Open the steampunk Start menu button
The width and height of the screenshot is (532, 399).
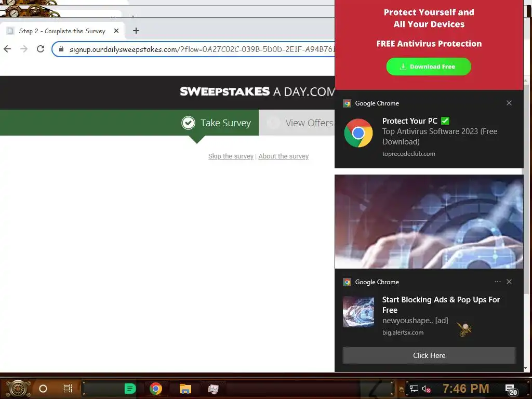[18, 388]
